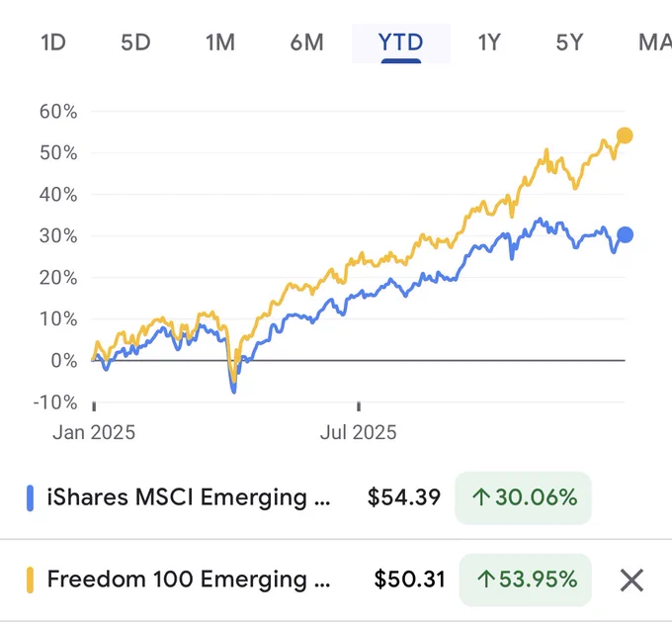Click the 30.06% gain badge

pyautogui.click(x=523, y=497)
